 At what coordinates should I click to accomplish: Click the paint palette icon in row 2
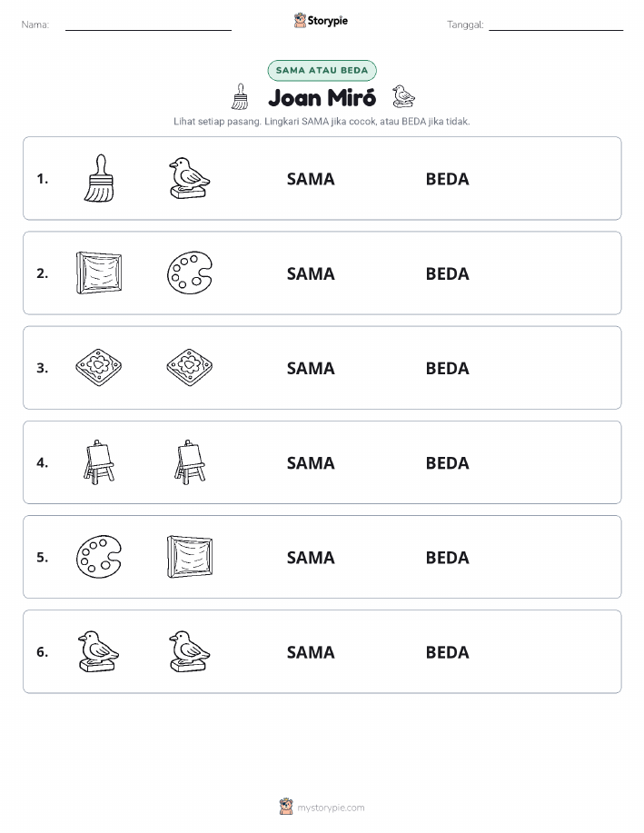(190, 273)
